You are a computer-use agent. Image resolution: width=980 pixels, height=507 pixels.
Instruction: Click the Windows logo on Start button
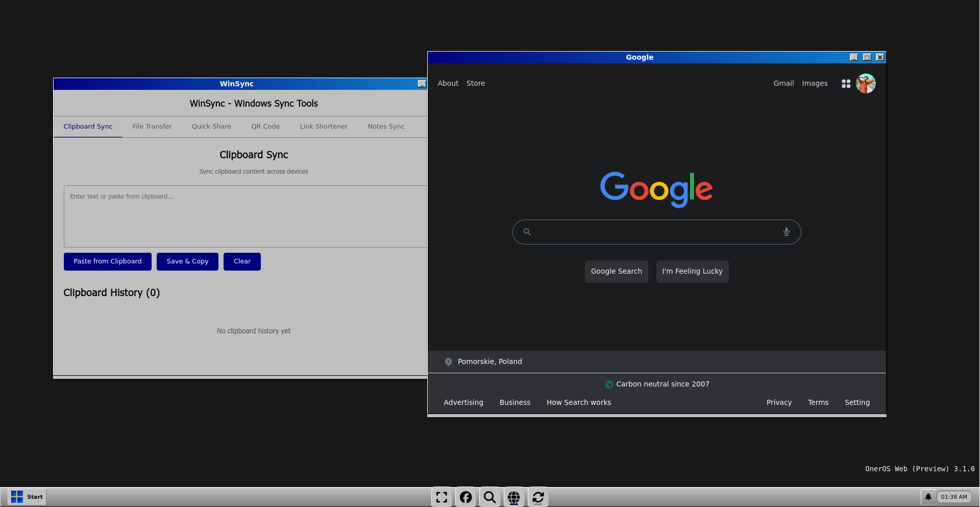point(17,497)
